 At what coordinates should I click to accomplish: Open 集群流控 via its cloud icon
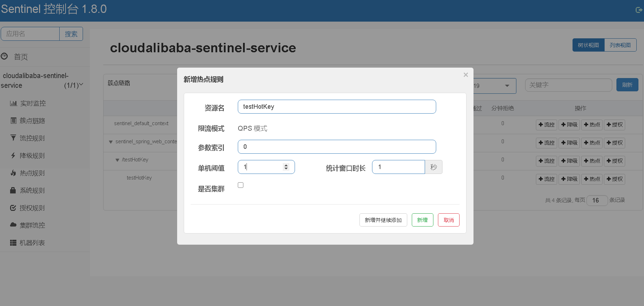pos(13,225)
